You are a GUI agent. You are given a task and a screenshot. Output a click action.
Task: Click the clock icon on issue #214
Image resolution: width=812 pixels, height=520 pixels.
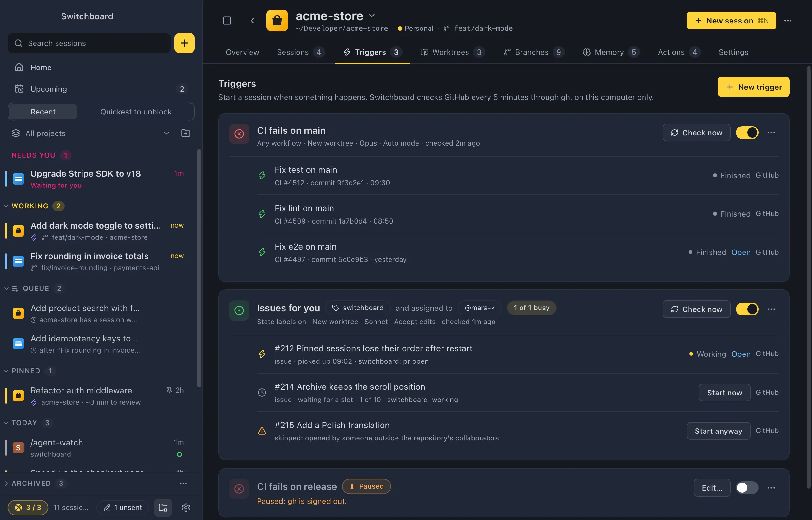[x=262, y=392]
